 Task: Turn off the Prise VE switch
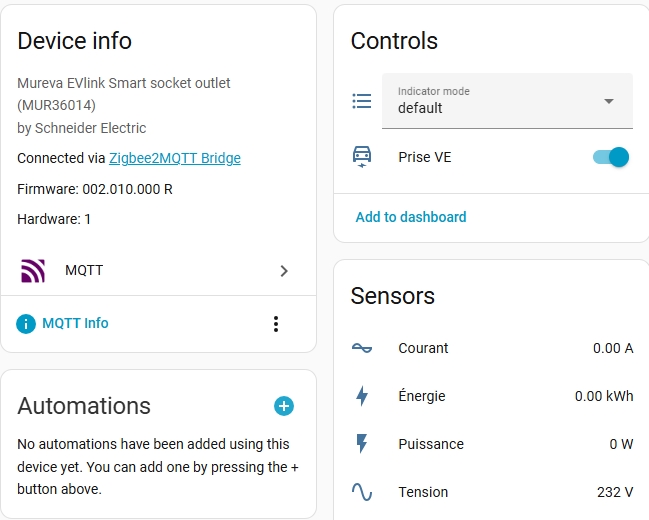[x=611, y=157]
